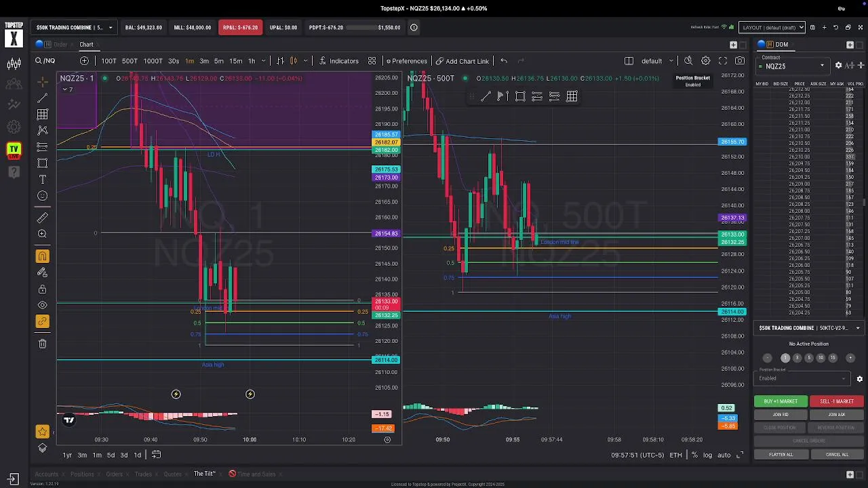Click SELL -1 MARKET button
868x488 pixels.
[837, 401]
